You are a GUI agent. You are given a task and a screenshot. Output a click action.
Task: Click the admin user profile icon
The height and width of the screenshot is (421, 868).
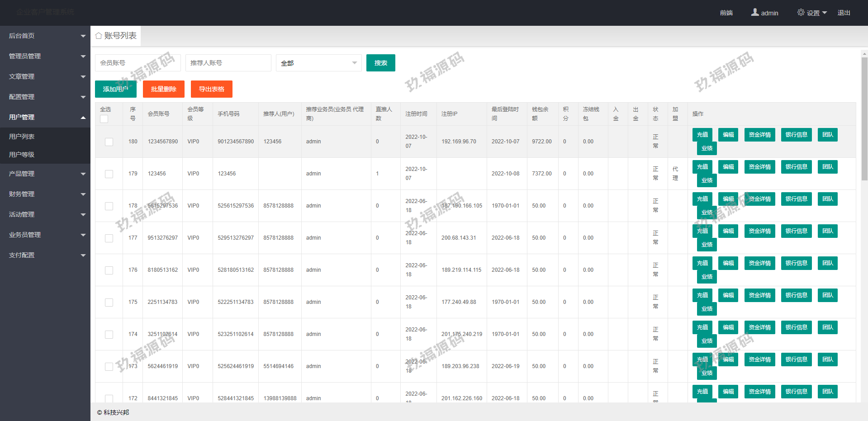[x=755, y=13]
